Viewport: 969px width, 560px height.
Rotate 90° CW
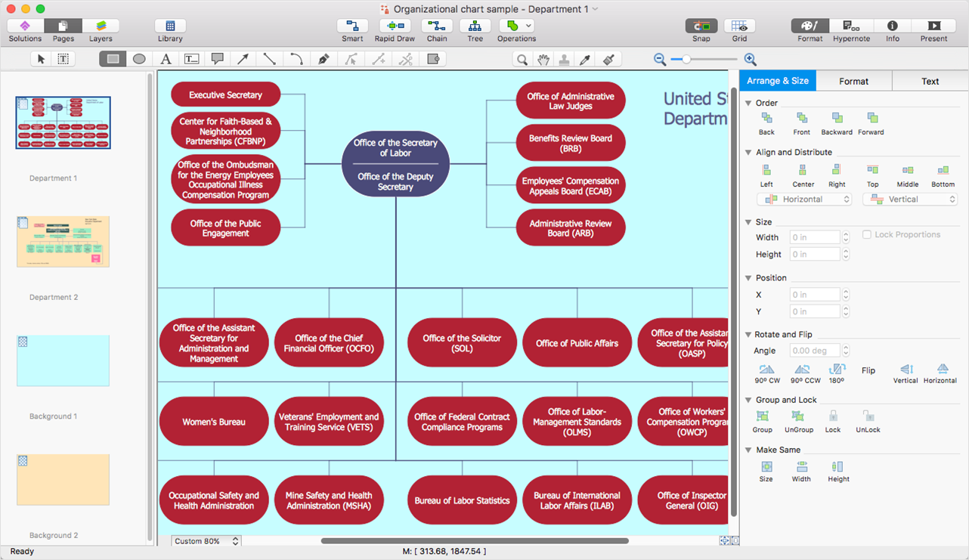coord(767,373)
